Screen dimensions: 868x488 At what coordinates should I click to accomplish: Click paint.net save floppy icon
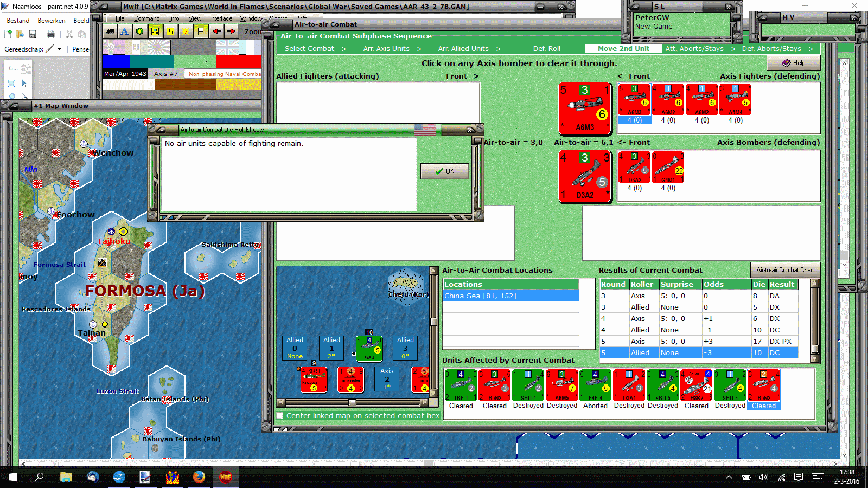click(33, 35)
